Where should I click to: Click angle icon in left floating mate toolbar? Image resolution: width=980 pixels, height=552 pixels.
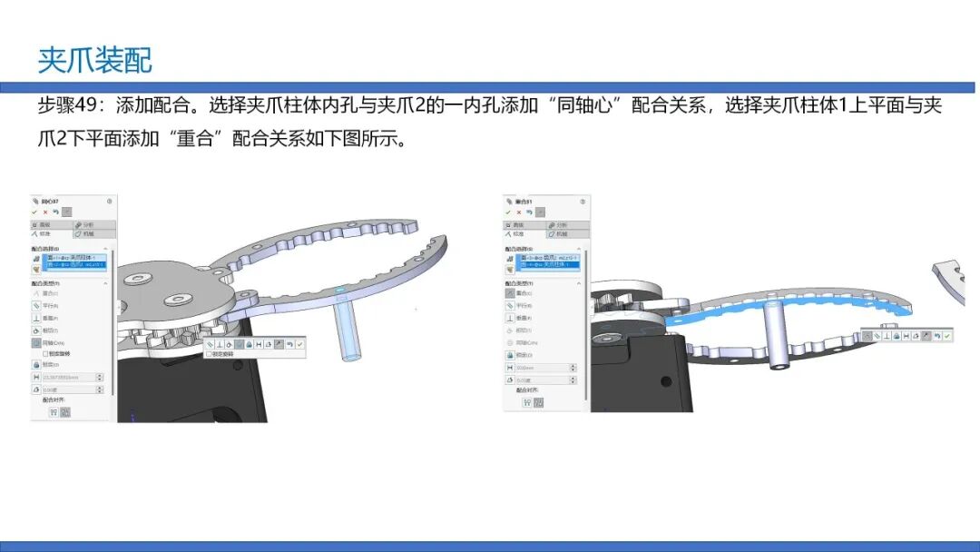point(269,344)
